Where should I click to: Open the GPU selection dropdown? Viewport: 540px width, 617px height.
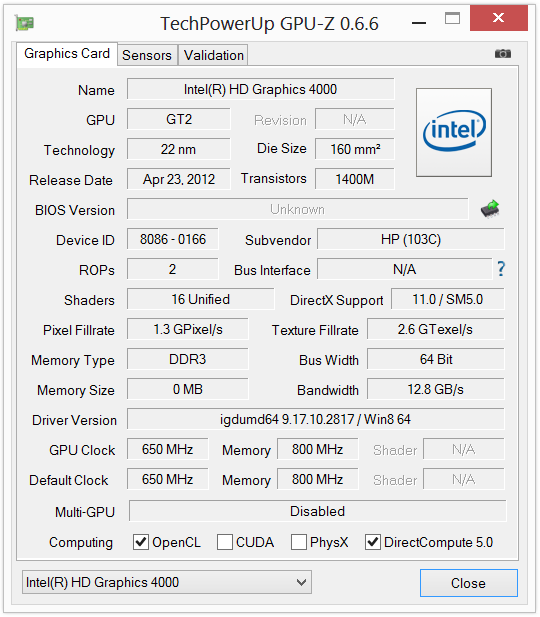[x=167, y=582]
